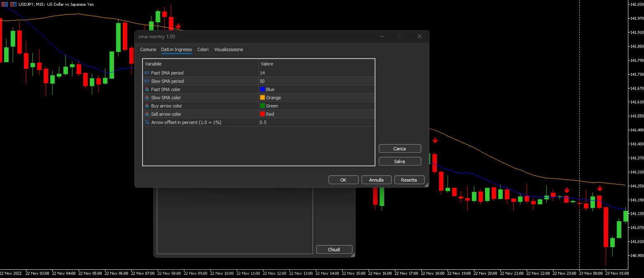Click the sma-reentry 1.00 title bar text
This screenshot has height=278, width=644.
click(156, 37)
